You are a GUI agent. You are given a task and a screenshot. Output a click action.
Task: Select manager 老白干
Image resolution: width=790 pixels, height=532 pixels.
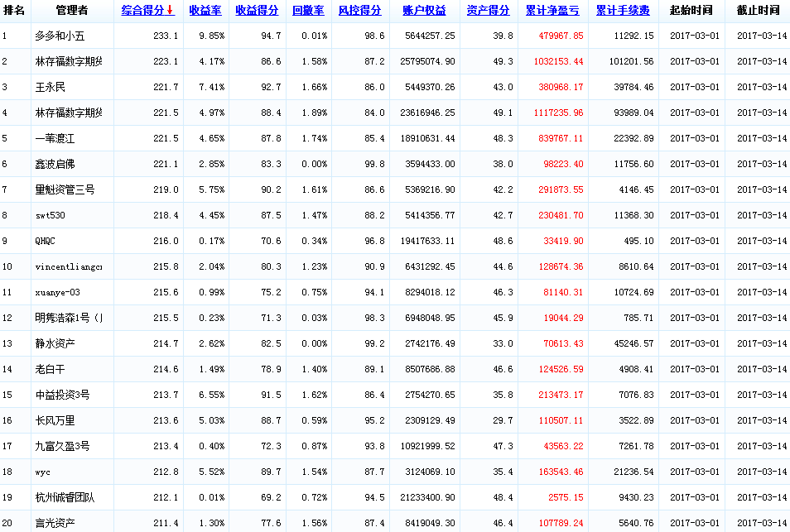(x=50, y=370)
